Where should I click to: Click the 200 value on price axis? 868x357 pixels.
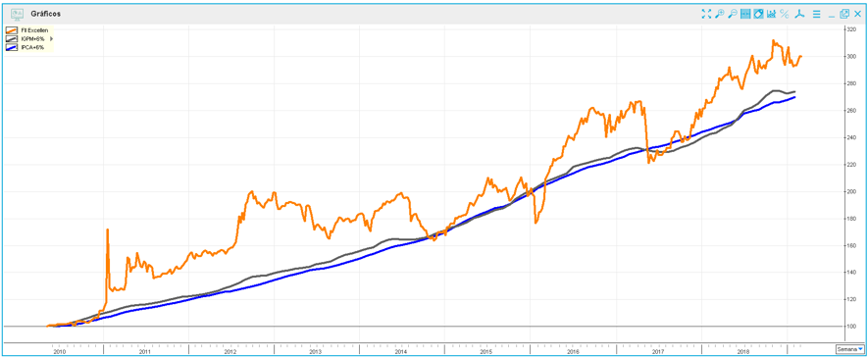tap(852, 191)
